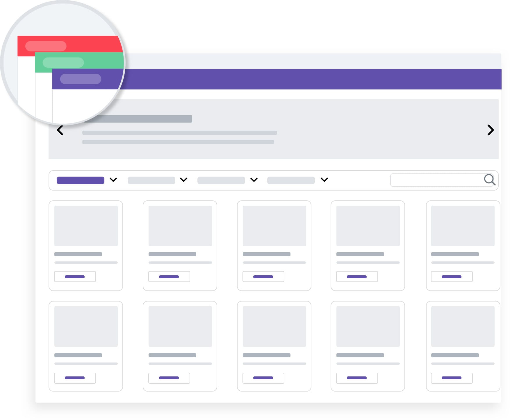Open thumbnail of second card in bottom row
Viewport: 510px width, 420px height.
point(180,326)
